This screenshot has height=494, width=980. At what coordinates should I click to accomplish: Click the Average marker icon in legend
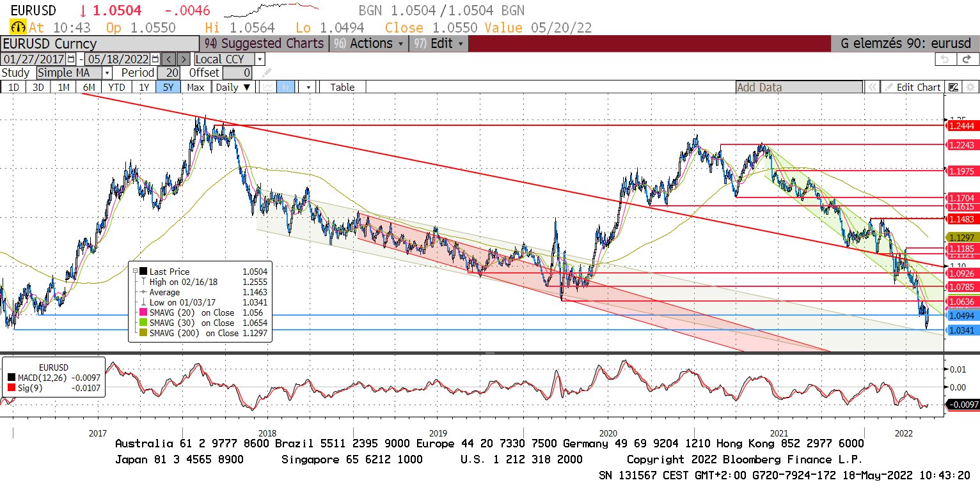point(143,292)
